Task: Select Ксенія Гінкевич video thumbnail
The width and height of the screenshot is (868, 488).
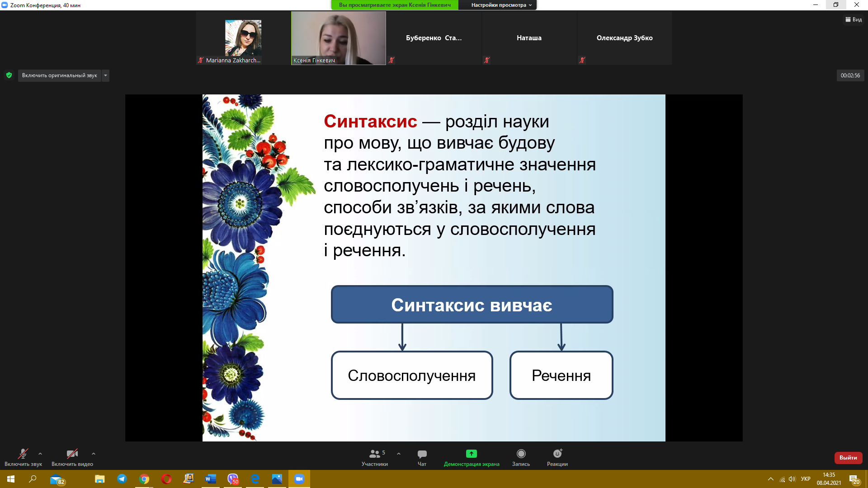Action: 338,38
